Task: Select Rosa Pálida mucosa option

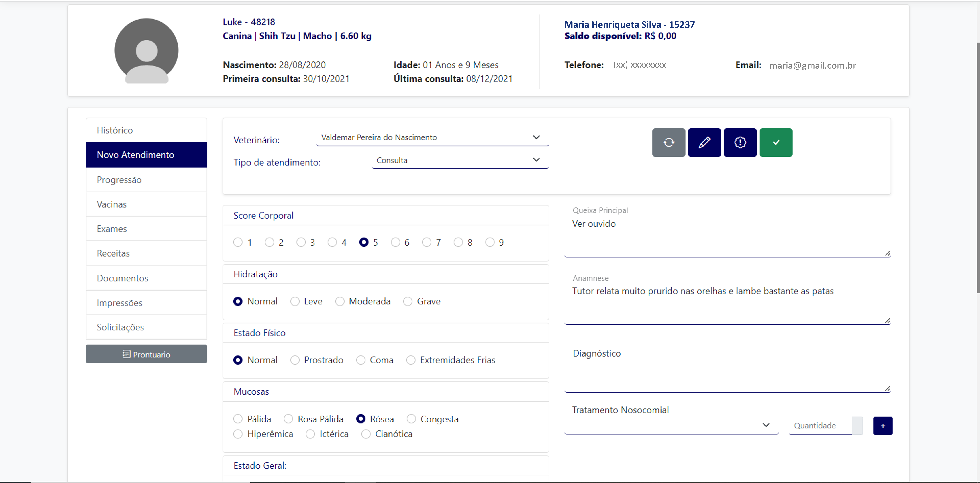Action: coord(288,419)
